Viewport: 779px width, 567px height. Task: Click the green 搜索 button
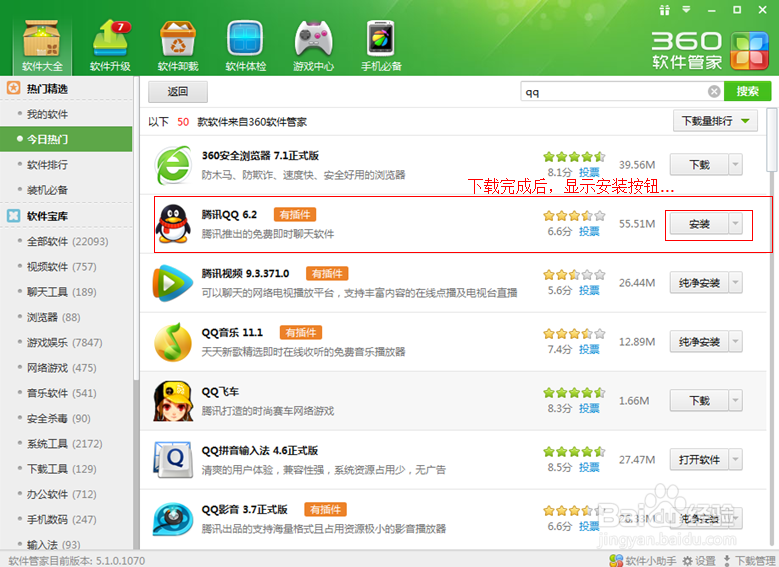748,91
